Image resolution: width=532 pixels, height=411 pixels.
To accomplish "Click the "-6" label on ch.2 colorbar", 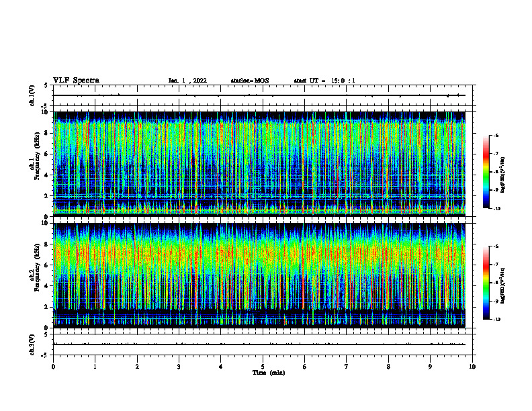I will [x=496, y=246].
